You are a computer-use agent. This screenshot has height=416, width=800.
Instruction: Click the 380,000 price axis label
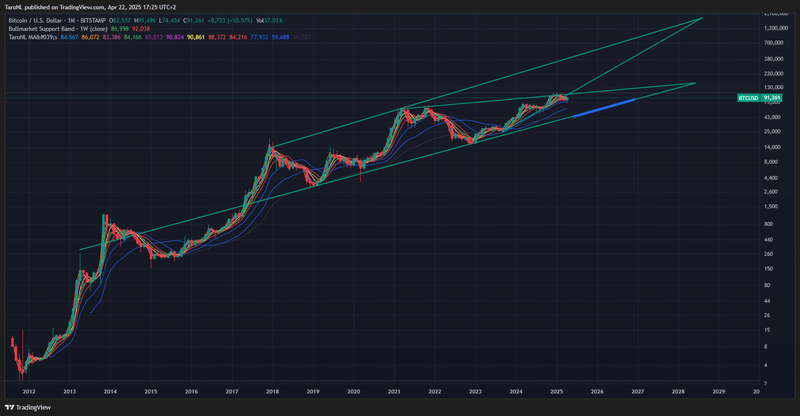[773, 59]
